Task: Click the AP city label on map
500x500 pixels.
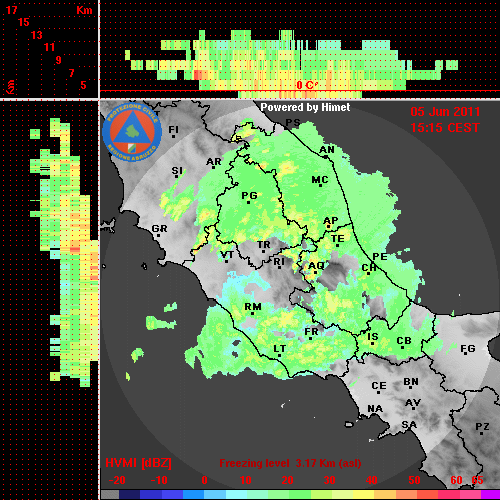Action: [331, 221]
